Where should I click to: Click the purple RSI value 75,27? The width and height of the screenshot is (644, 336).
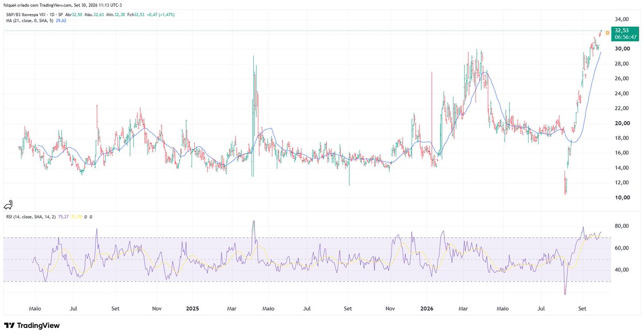(64, 216)
